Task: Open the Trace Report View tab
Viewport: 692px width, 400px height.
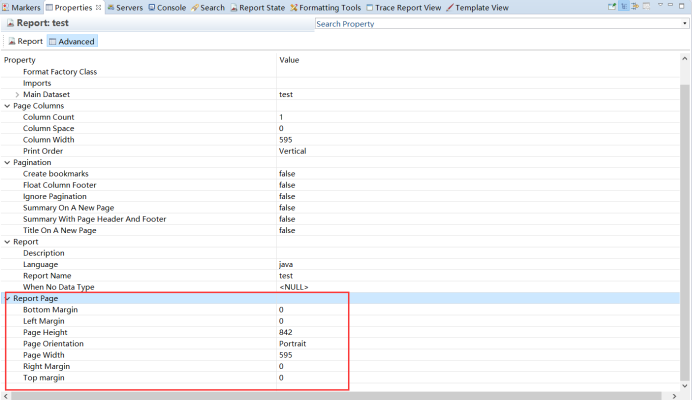Action: [403, 8]
